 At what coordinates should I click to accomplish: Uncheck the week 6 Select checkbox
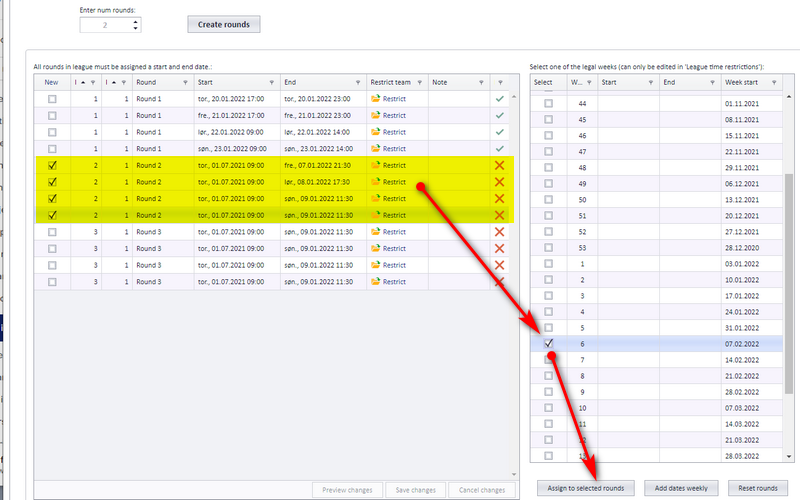click(x=548, y=343)
